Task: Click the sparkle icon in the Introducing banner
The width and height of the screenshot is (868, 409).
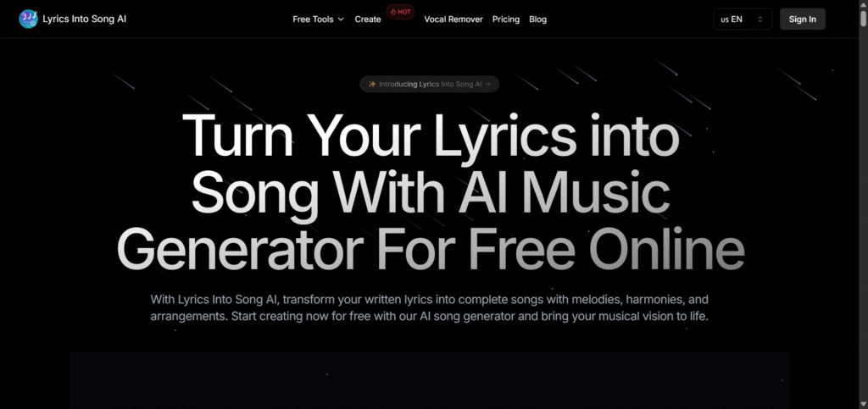Action: point(373,84)
